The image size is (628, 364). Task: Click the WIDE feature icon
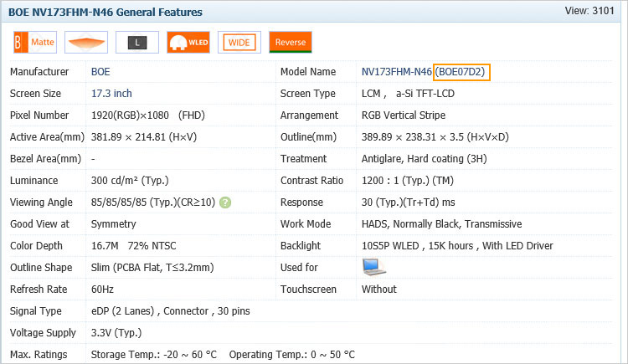pos(239,42)
